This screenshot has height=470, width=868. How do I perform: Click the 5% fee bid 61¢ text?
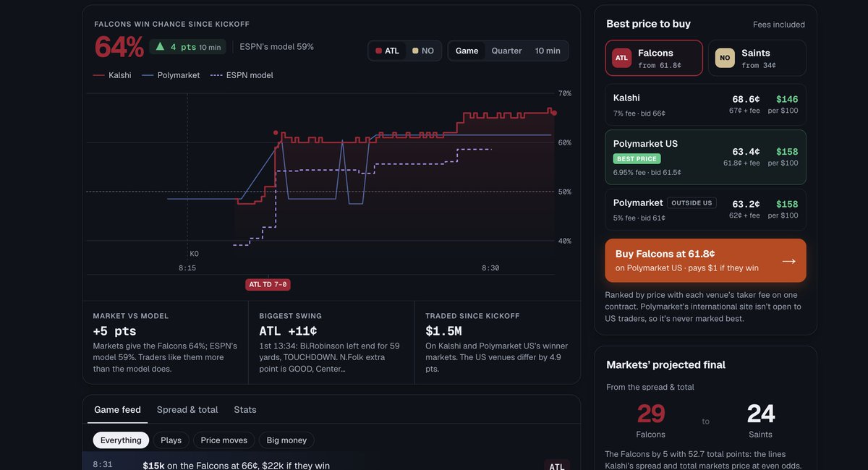coord(639,218)
